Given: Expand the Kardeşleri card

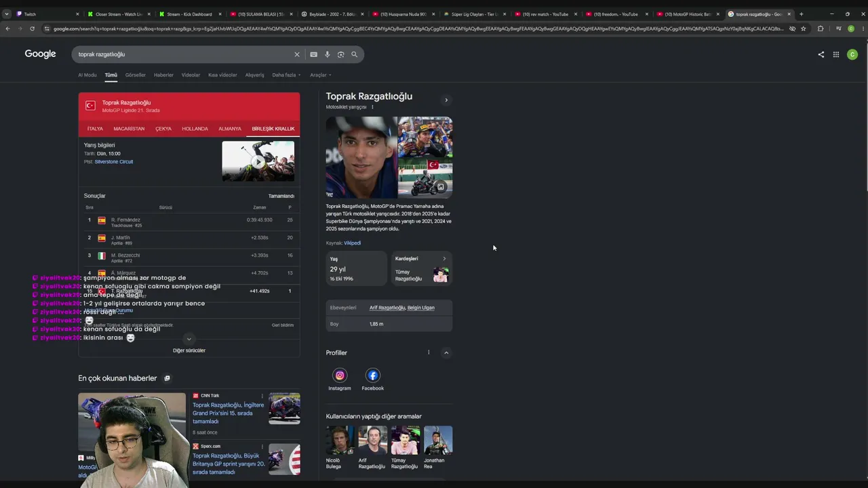Looking at the screenshot, I should [x=422, y=268].
